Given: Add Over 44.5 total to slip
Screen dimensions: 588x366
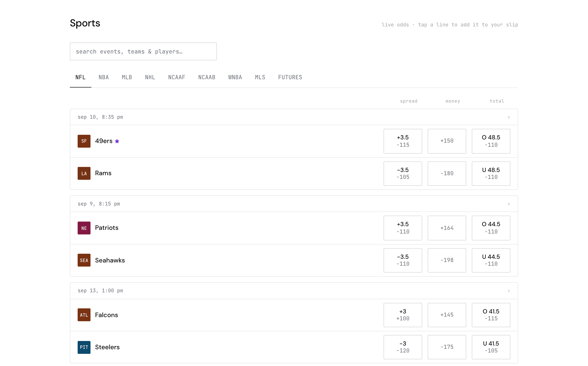Looking at the screenshot, I should coord(491,228).
